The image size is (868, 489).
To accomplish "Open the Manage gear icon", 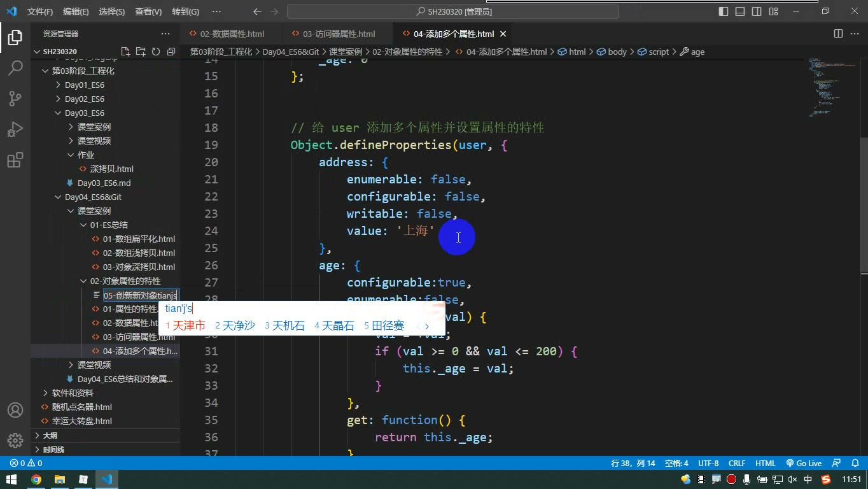I will coord(15,441).
